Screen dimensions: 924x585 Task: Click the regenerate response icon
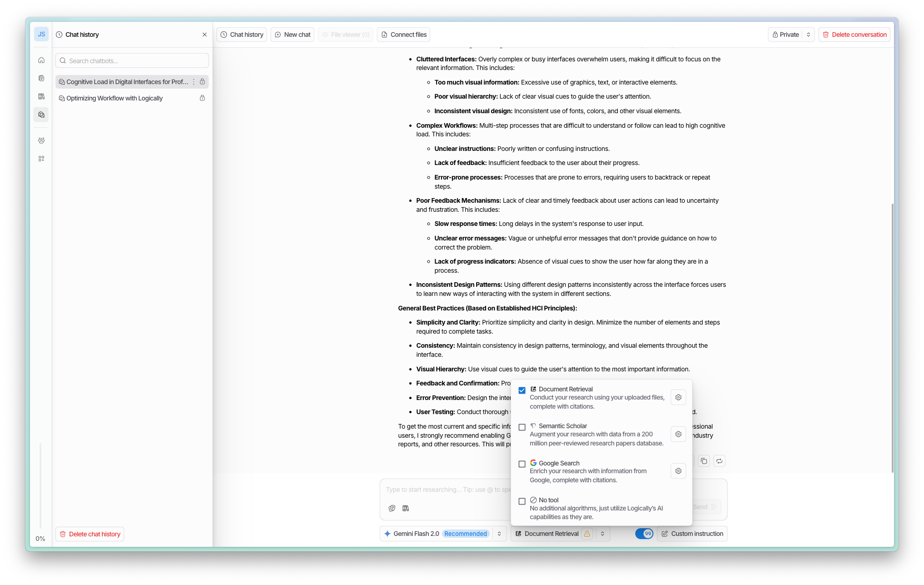pyautogui.click(x=719, y=461)
